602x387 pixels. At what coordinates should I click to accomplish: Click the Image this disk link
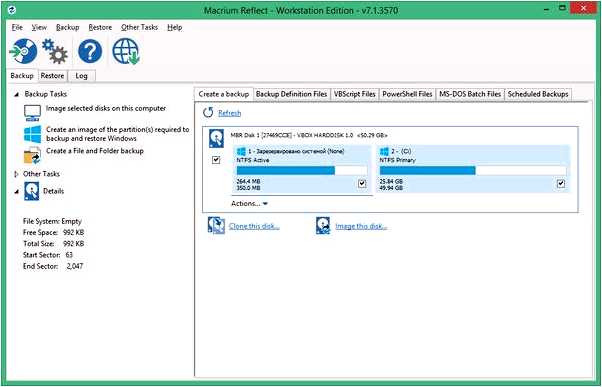tap(361, 226)
